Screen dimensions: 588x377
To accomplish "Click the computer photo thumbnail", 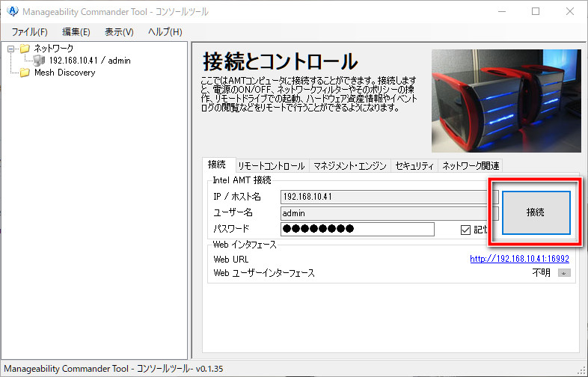I will [x=506, y=100].
